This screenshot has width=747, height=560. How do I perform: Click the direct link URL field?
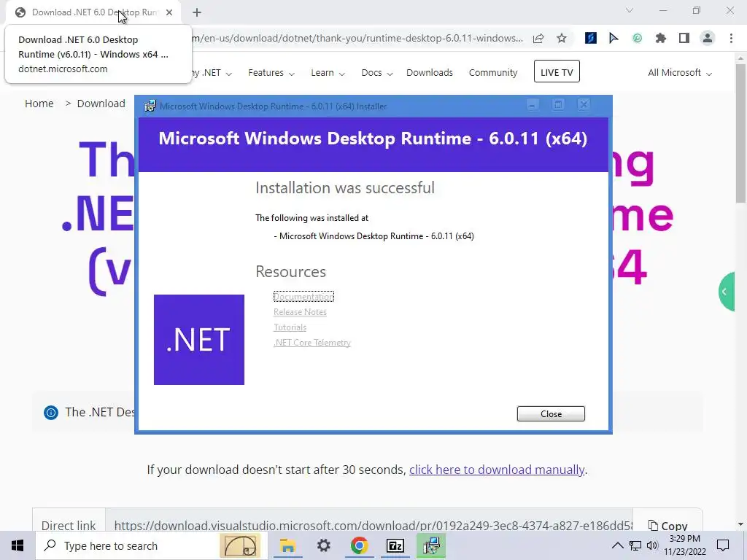(x=369, y=525)
